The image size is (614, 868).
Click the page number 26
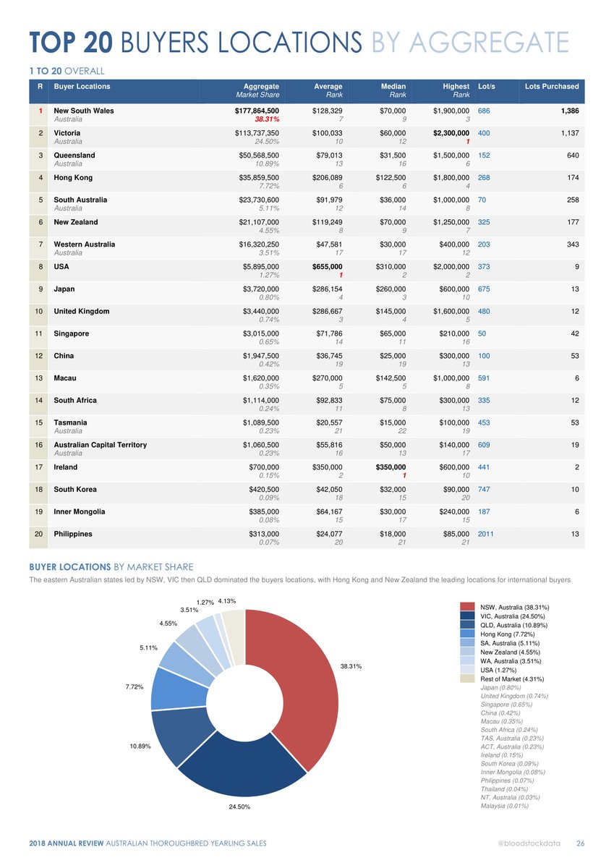pos(580,843)
